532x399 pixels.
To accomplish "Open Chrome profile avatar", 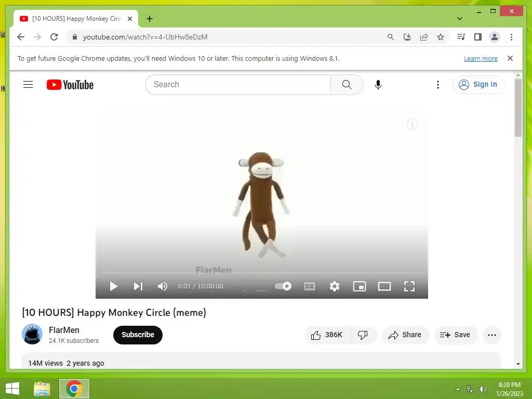I will tap(495, 37).
